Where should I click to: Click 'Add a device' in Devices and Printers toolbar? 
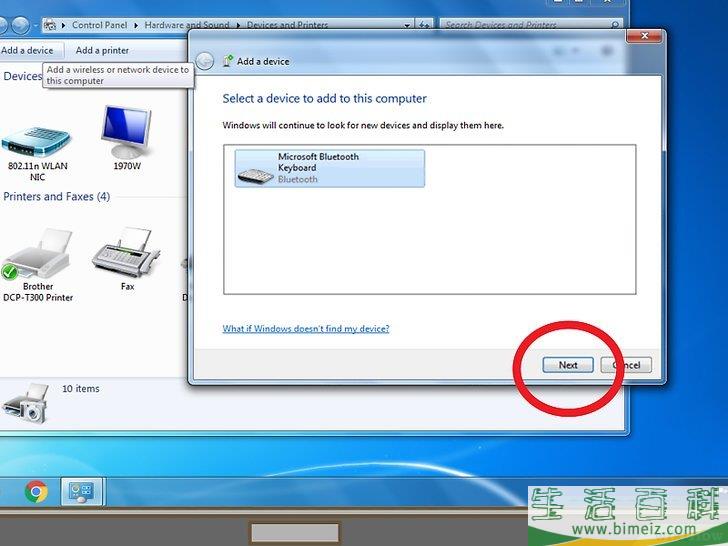click(27, 50)
